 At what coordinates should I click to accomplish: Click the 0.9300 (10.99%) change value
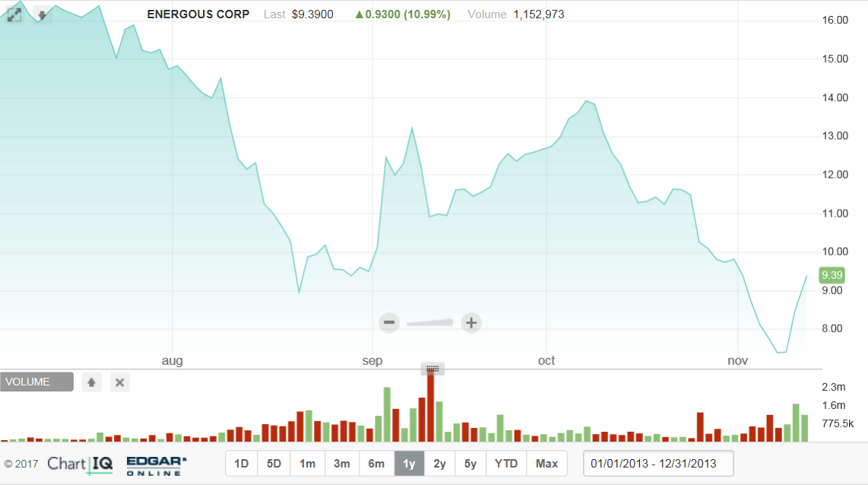tap(403, 14)
